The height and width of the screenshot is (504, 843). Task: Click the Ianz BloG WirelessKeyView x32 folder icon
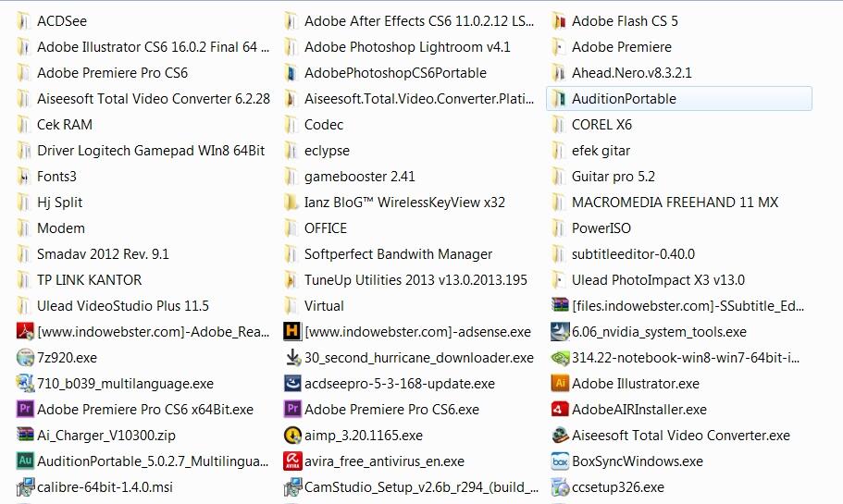click(x=291, y=203)
